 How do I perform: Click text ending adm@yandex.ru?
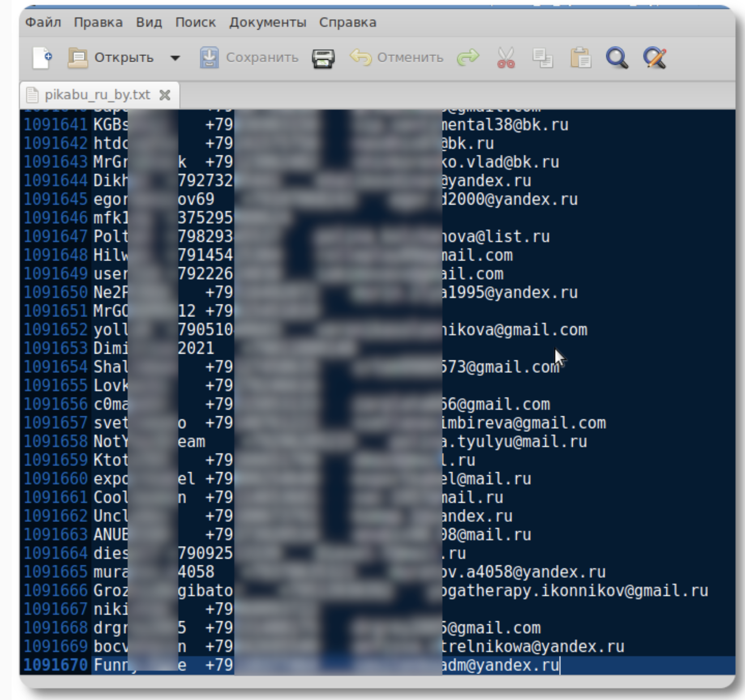[501, 666]
